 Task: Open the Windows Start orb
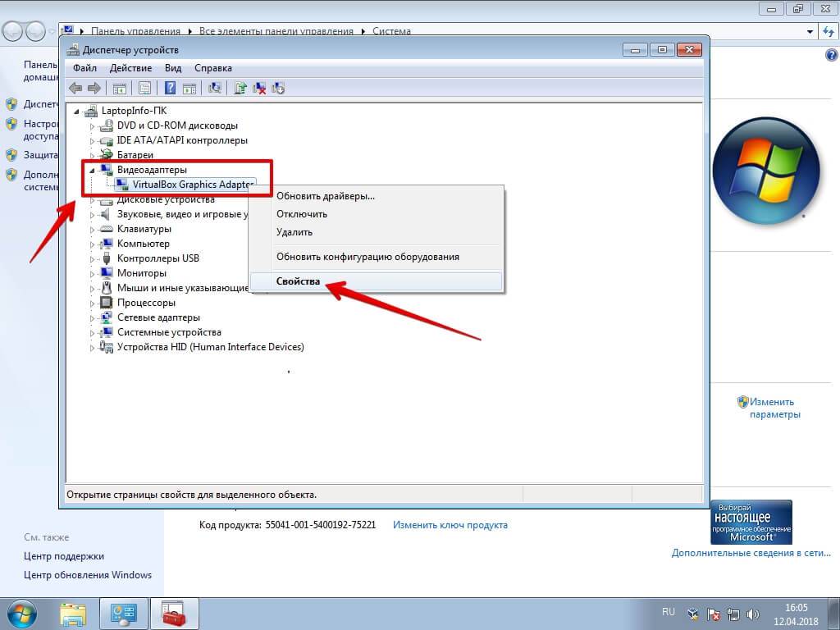pos(22,614)
